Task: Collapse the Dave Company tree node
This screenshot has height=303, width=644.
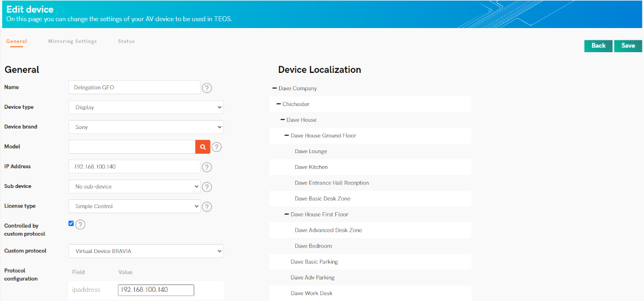Action: 275,88
